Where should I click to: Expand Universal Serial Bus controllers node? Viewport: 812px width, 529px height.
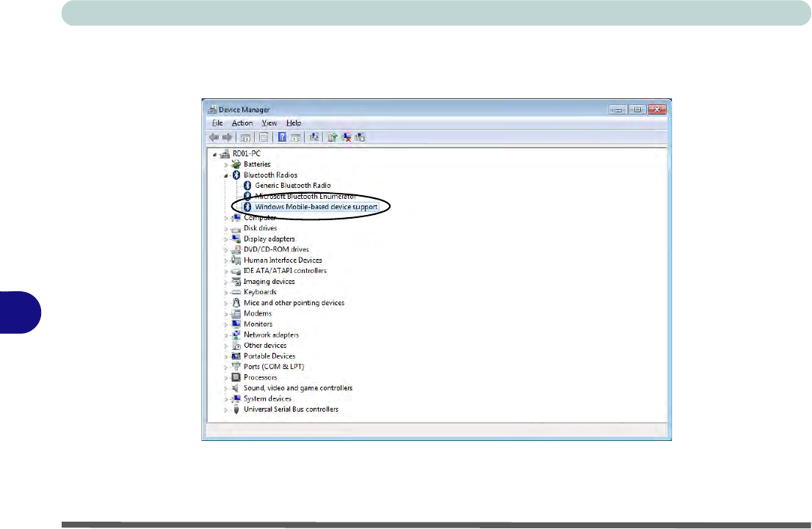226,409
